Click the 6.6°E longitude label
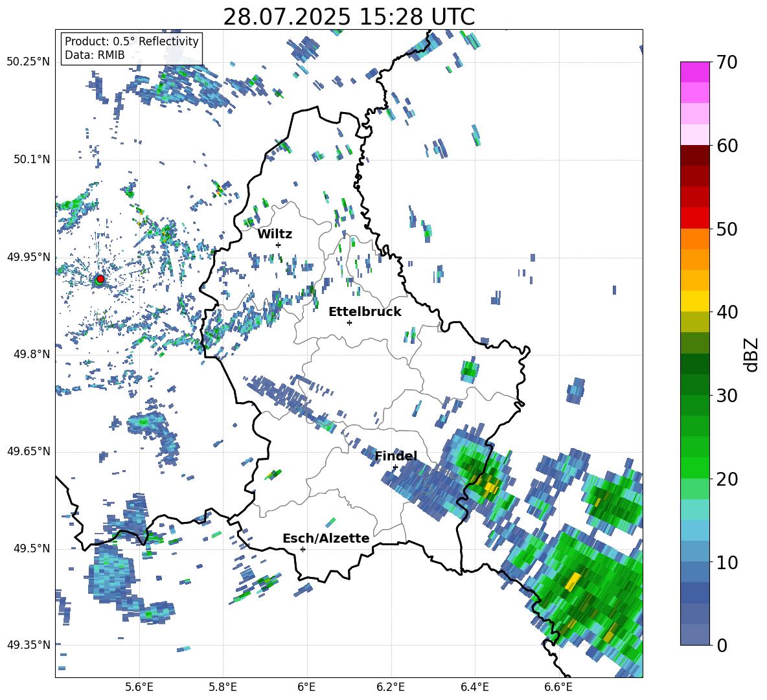 pyautogui.click(x=558, y=687)
